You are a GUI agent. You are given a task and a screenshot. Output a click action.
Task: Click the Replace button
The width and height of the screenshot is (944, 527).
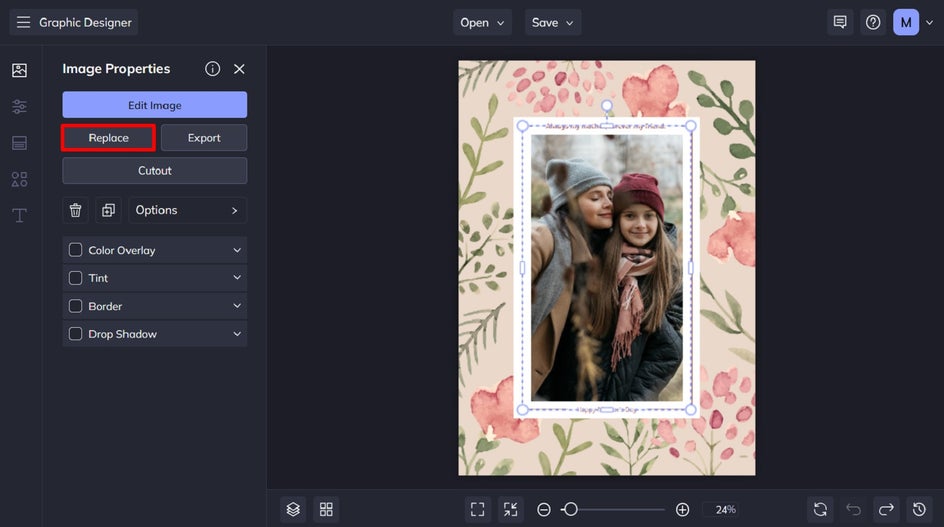point(108,138)
